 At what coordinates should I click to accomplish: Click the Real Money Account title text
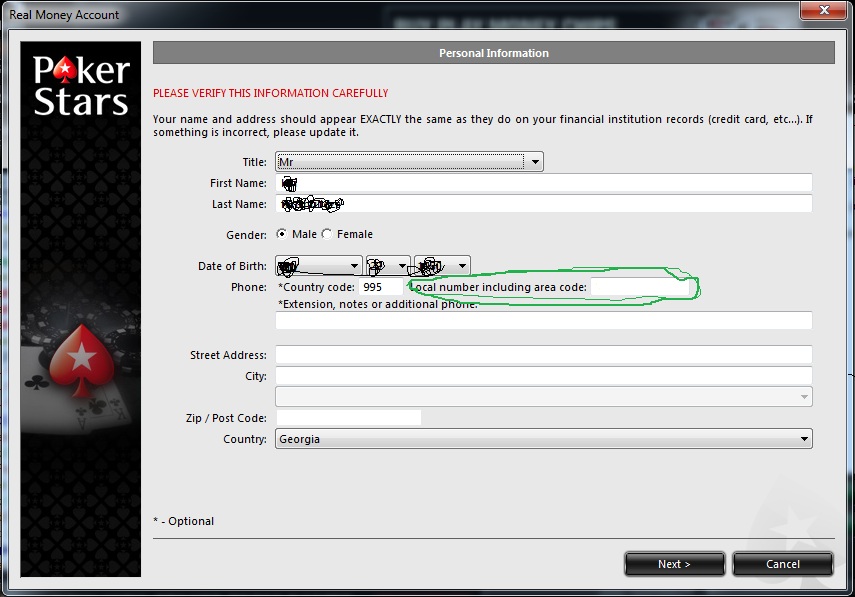tap(64, 15)
